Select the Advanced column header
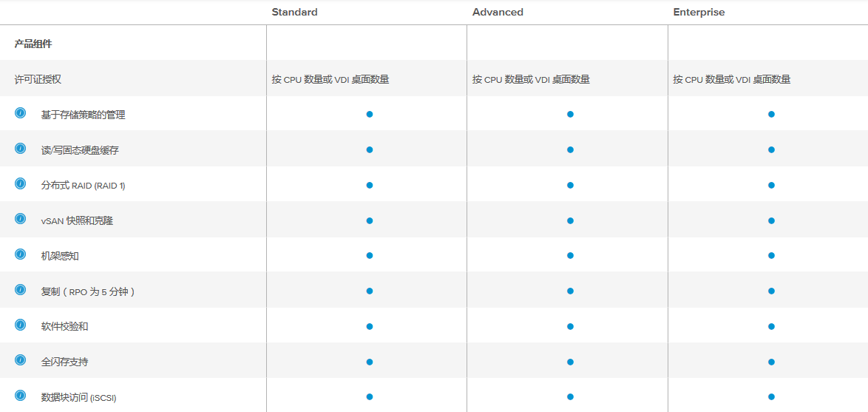Screen dimensions: 868x412 tap(498, 13)
